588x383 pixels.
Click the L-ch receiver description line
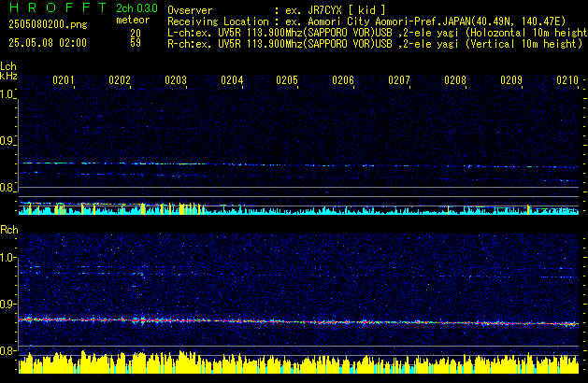(377, 33)
